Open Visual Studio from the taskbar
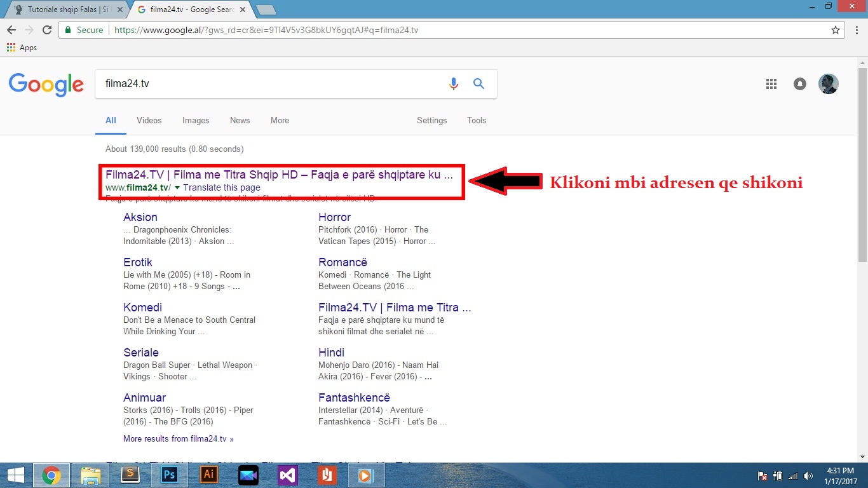 pos(288,475)
